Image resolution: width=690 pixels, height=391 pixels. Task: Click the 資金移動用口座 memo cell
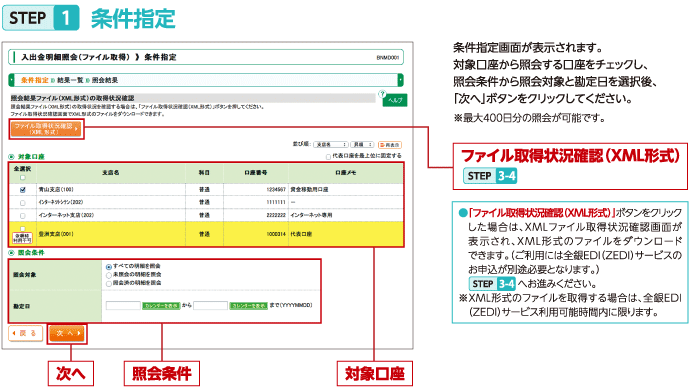coord(309,190)
